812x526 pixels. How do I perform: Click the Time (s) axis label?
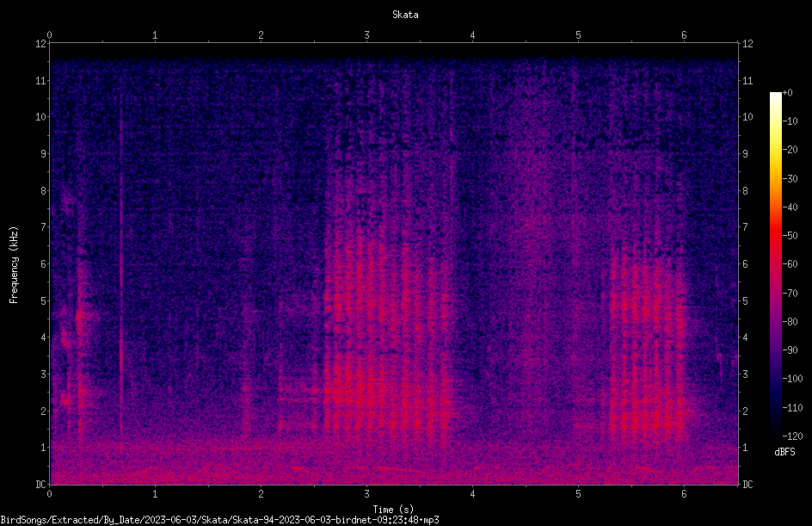click(x=393, y=510)
